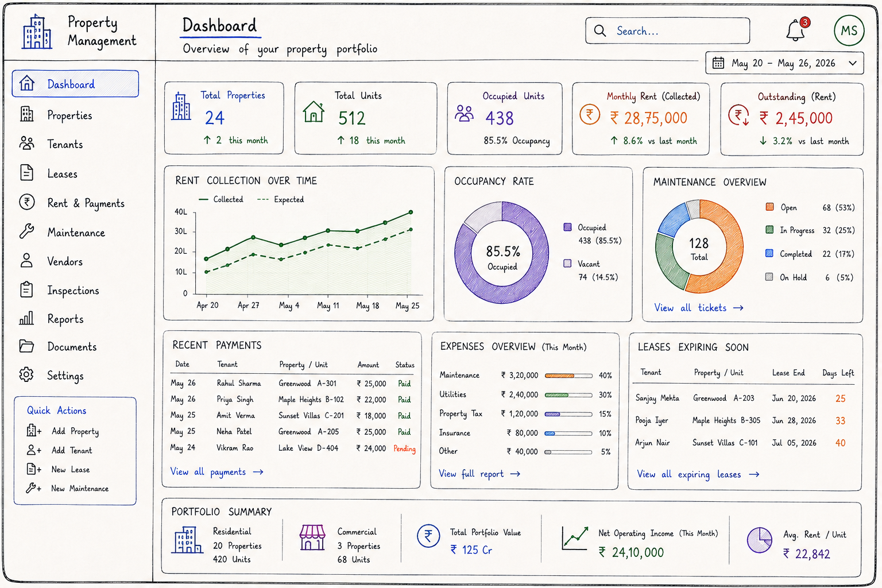Click the Property Tax expense progress bar
Viewport: 882px width, 588px height.
click(568, 414)
